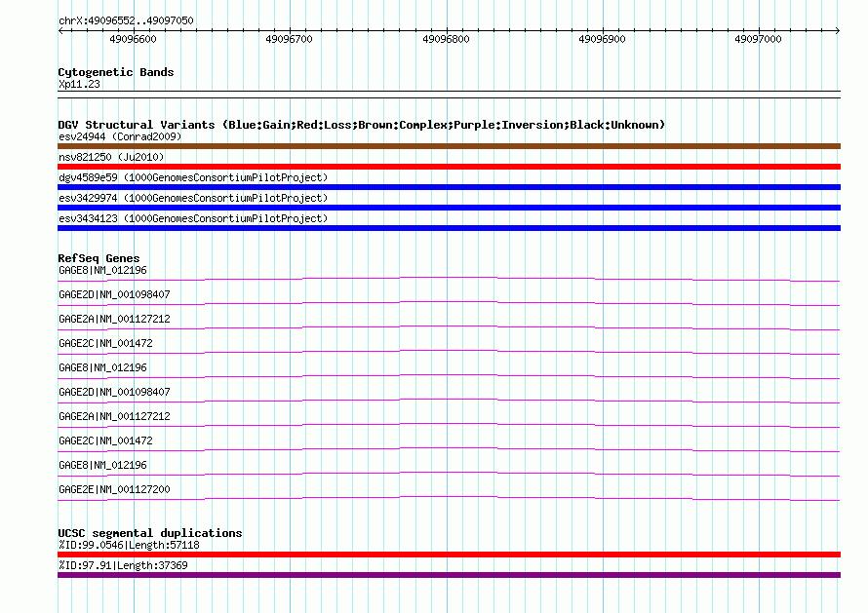Click the GAGE8 label directly above GAGE2E

click(103, 465)
